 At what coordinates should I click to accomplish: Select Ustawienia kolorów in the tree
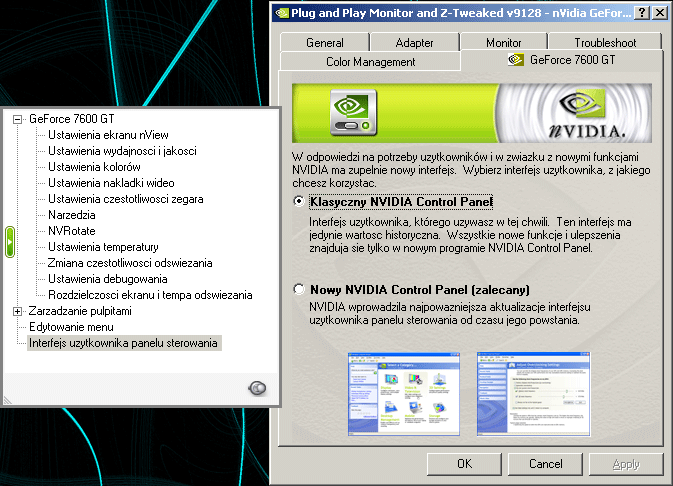point(94,167)
